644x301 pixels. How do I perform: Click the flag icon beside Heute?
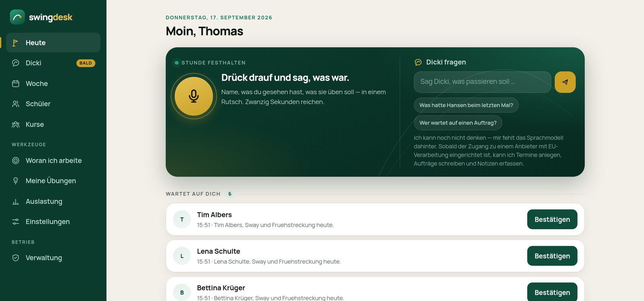pos(15,43)
